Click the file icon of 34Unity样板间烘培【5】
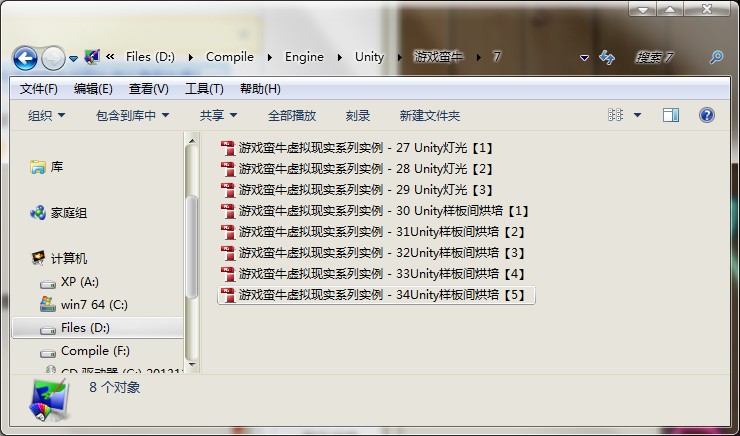The height and width of the screenshot is (436, 740). tap(228, 295)
